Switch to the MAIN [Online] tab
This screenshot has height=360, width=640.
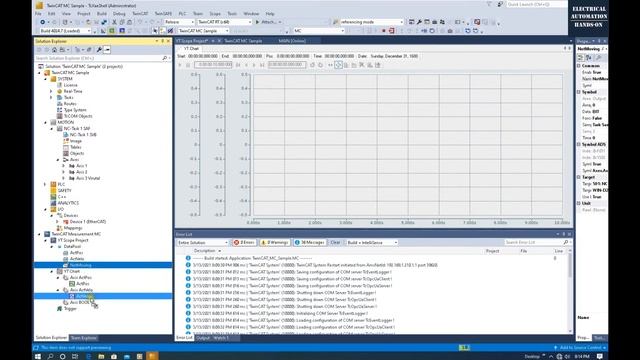point(292,41)
